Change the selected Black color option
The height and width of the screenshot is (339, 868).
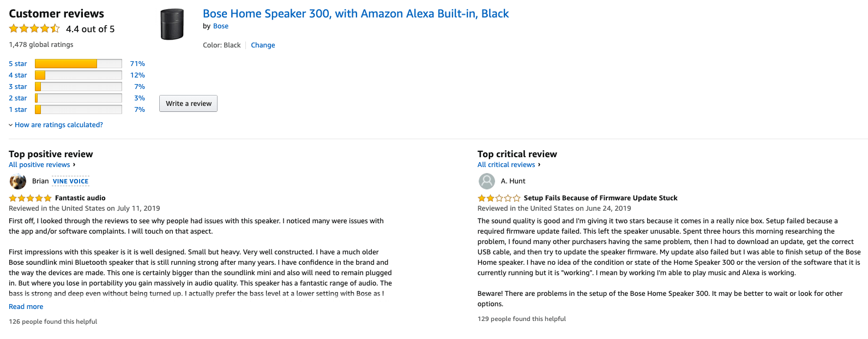click(x=263, y=45)
